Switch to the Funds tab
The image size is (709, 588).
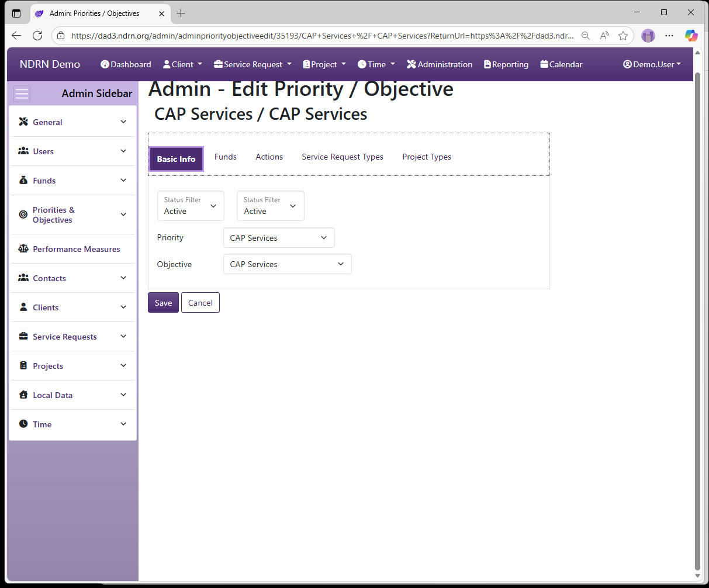[226, 157]
